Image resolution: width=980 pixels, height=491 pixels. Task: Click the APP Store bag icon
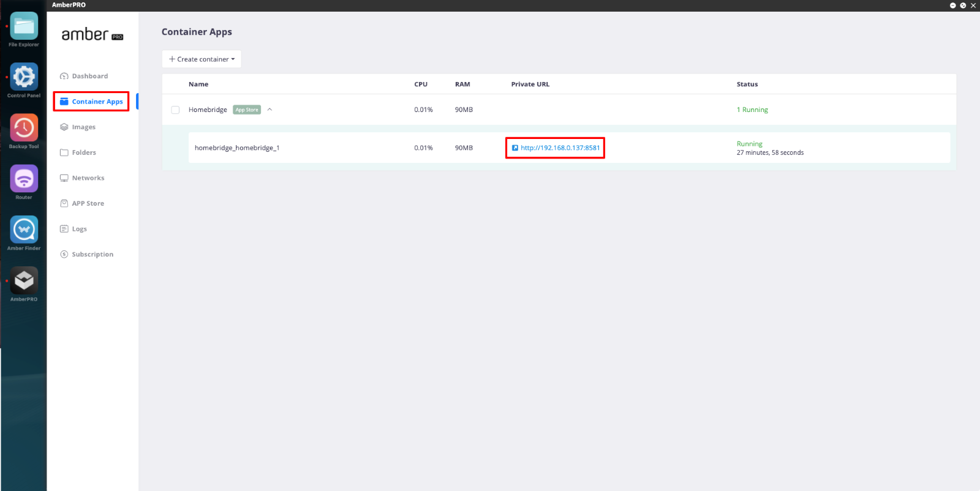tap(64, 203)
